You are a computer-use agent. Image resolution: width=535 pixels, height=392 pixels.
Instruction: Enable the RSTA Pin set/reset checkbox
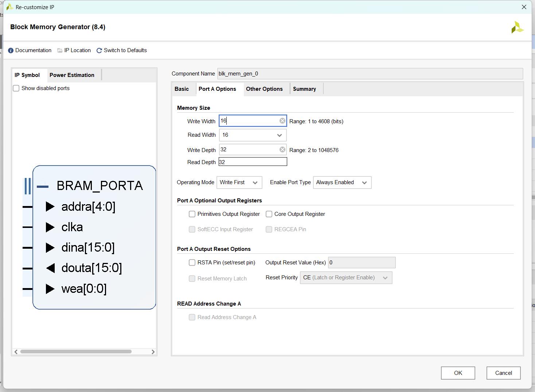click(x=192, y=263)
